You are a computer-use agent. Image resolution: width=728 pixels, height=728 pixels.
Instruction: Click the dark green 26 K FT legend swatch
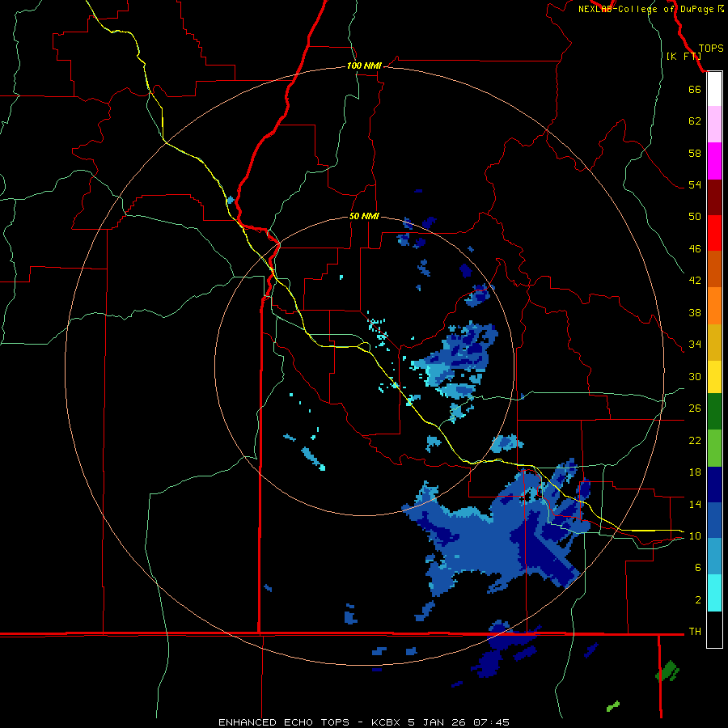click(x=714, y=412)
